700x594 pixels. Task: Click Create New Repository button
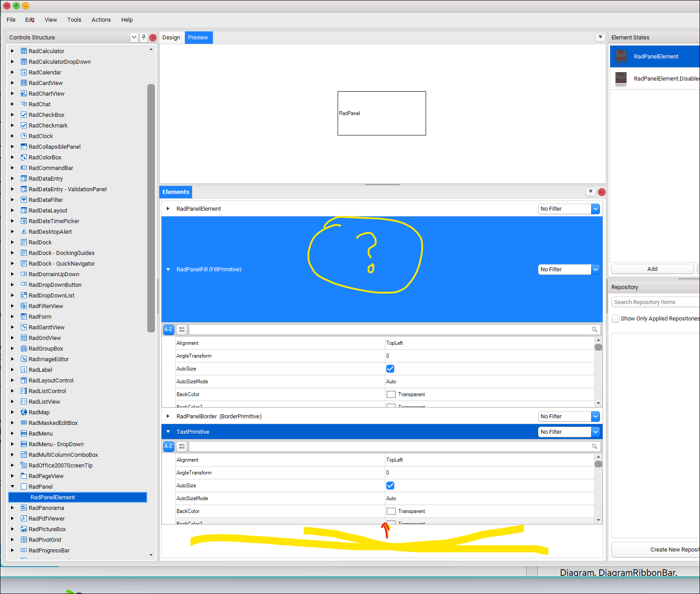[656, 550]
